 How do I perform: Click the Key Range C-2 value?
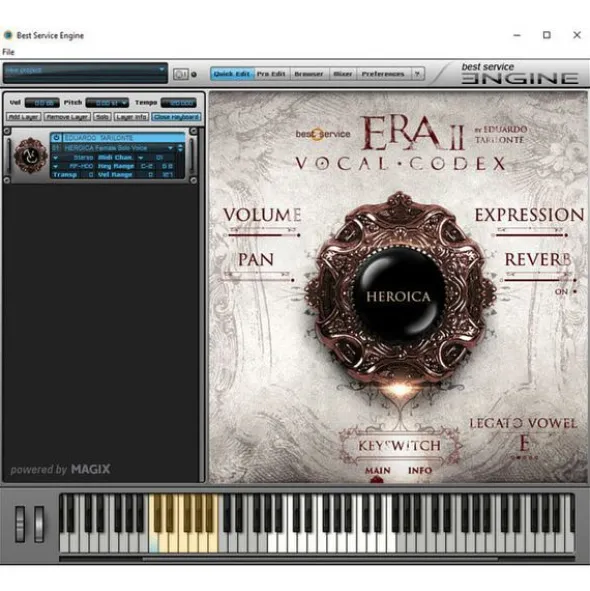tap(147, 166)
